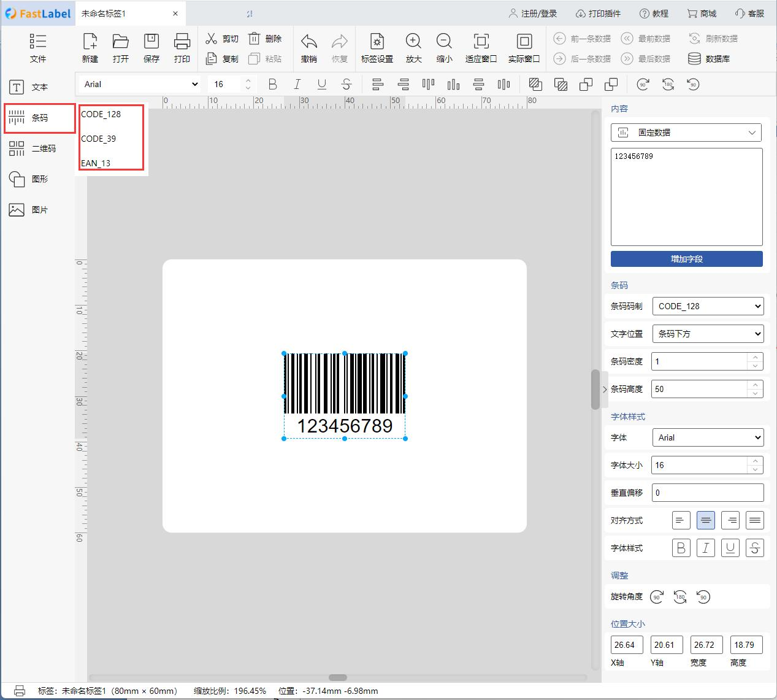Click the 垂直偏移 input field

708,493
